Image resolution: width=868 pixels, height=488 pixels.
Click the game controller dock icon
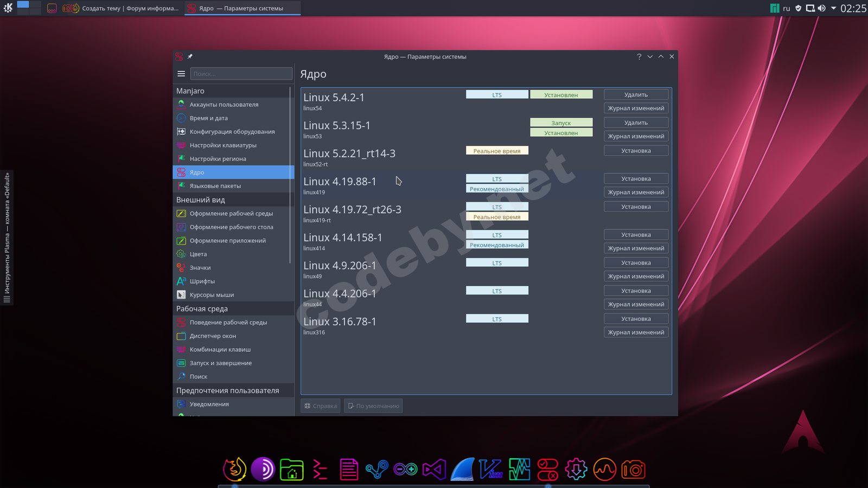click(x=406, y=470)
